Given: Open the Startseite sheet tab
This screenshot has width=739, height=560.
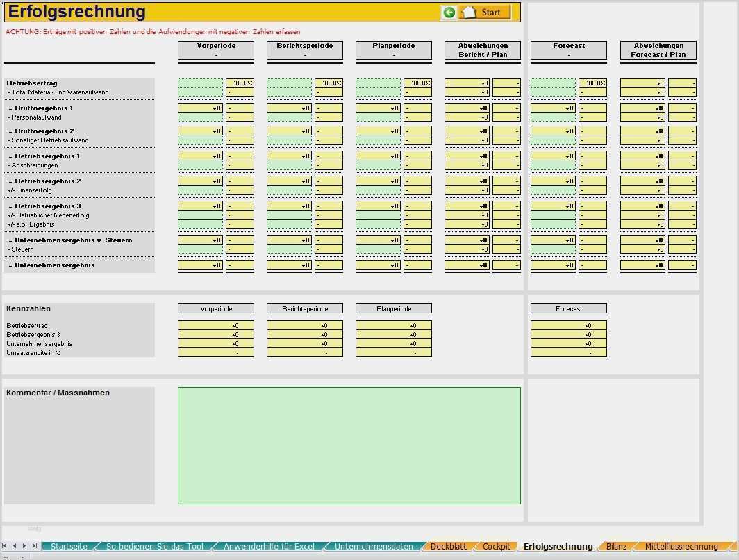Looking at the screenshot, I should [69, 546].
